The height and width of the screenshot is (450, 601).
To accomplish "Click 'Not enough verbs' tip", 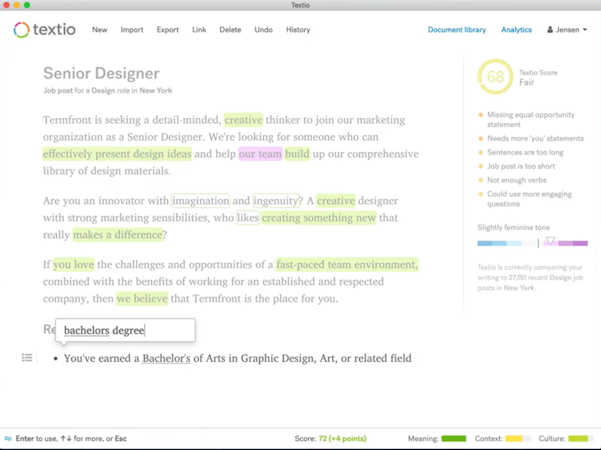I will [516, 180].
